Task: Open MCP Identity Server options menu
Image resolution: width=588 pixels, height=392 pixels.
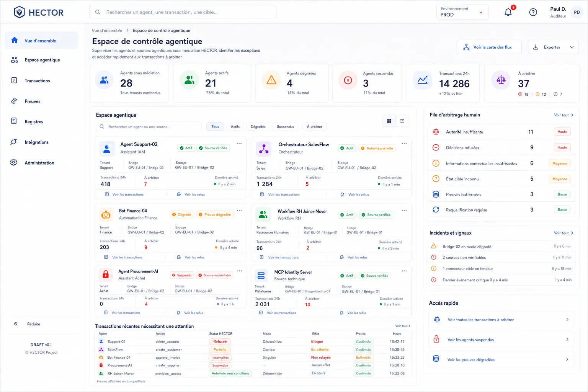Action: 404,271
